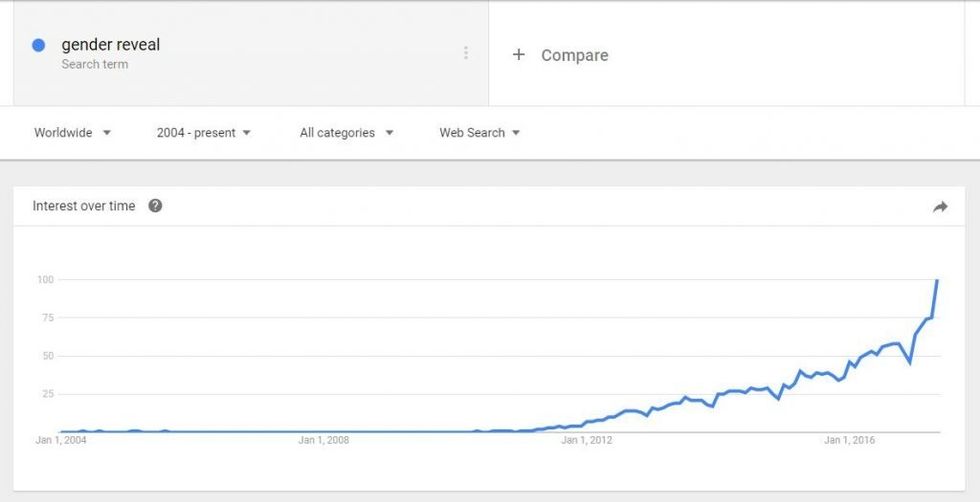Viewport: 980px width, 502px height.
Task: Click the Interest over time heading
Action: (84, 206)
